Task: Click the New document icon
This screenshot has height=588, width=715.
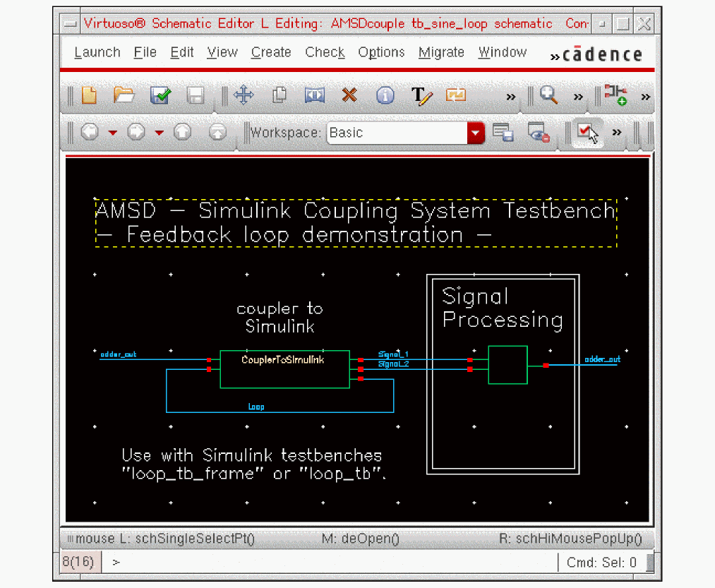Action: click(x=89, y=95)
